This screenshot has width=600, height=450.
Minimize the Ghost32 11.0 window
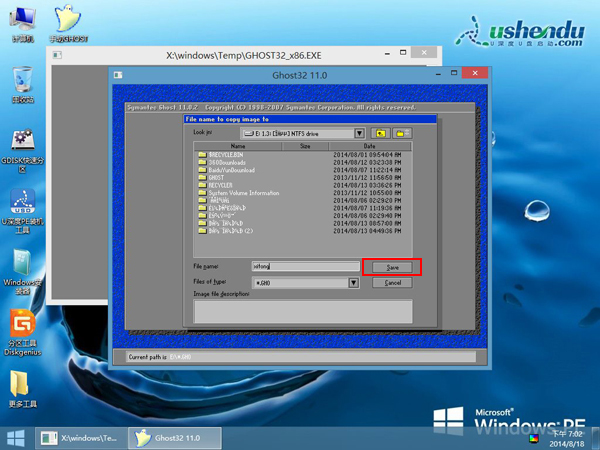(439, 73)
